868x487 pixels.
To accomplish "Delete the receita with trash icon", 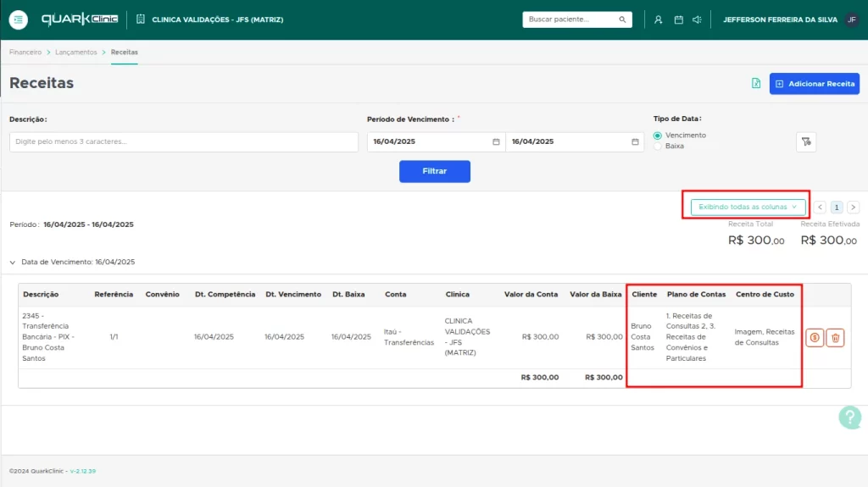I will tap(835, 338).
